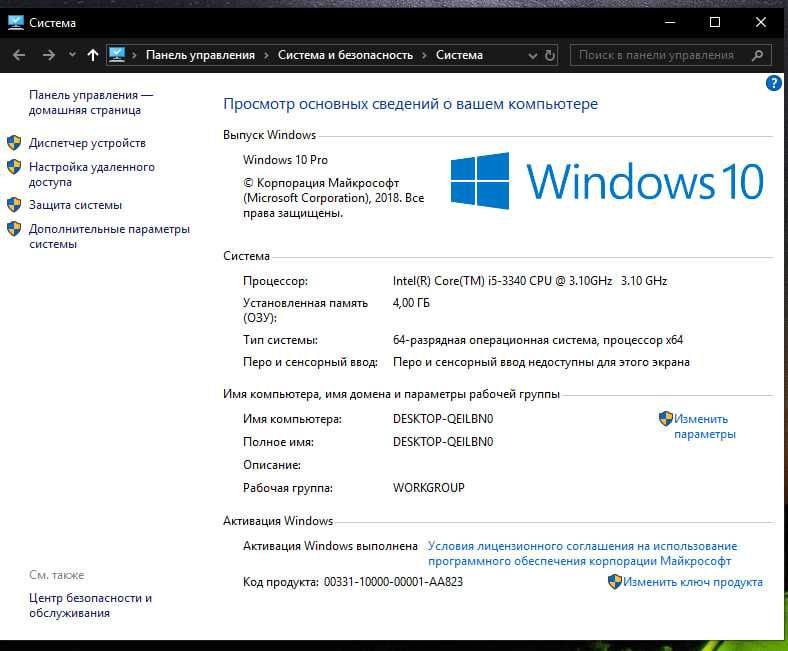The image size is (788, 651).
Task: Click Изменить ключ продукта link
Action: (x=693, y=582)
